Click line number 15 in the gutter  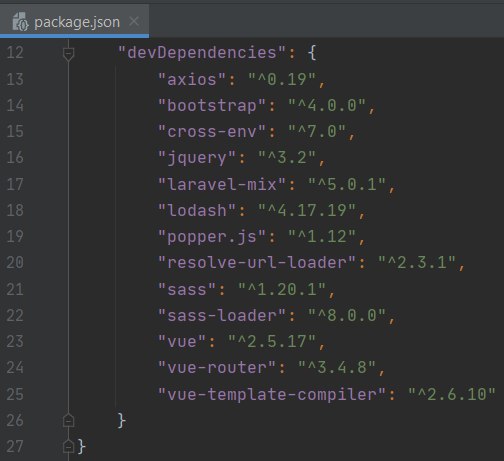point(15,131)
